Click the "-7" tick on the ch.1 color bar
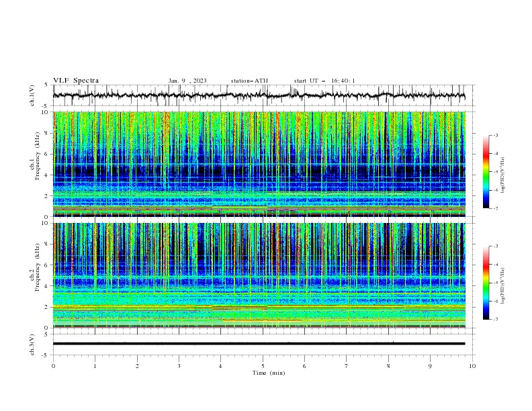 click(496, 208)
